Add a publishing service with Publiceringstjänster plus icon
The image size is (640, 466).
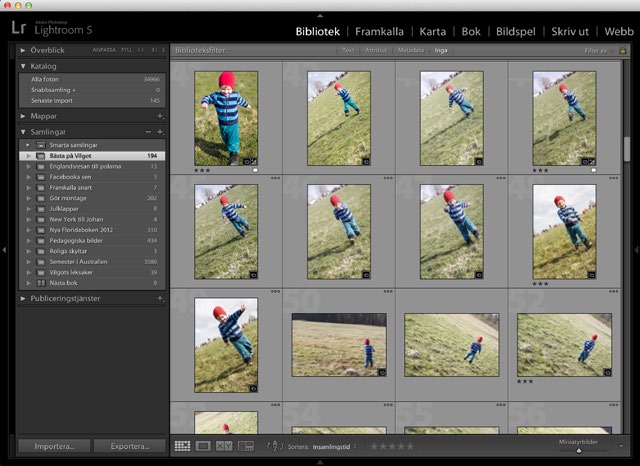click(x=160, y=299)
